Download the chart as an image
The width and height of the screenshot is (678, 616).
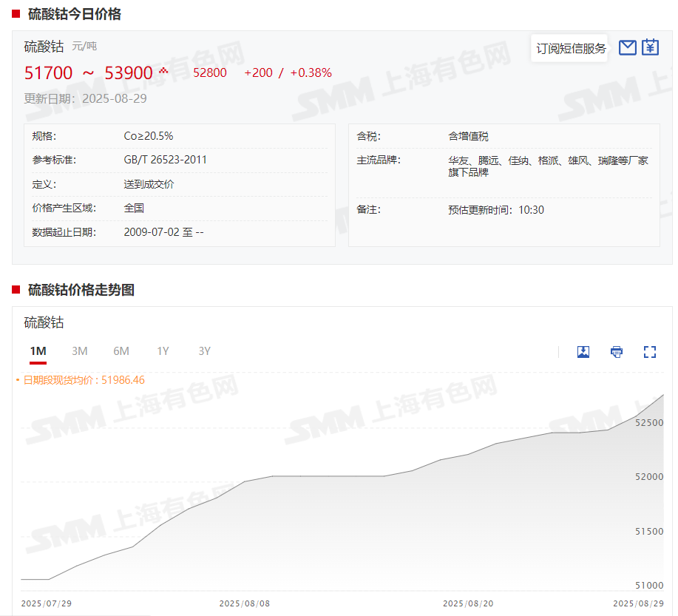pos(583,352)
